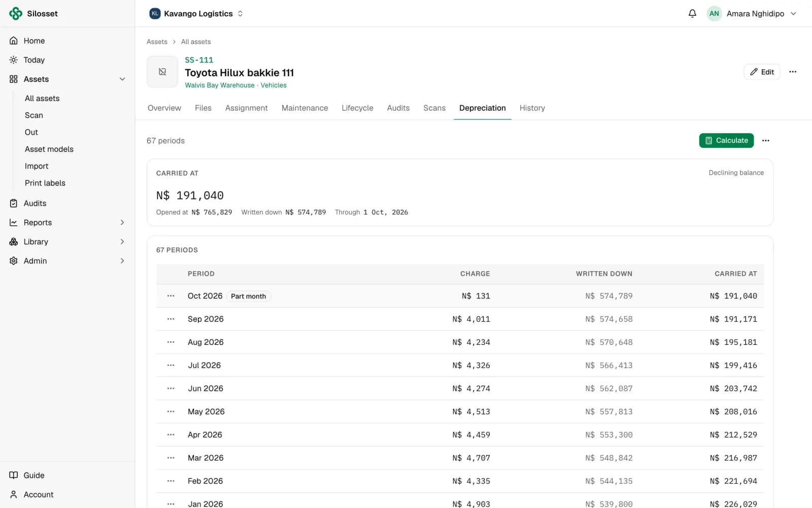The image size is (812, 508).
Task: Open the Guide book link
Action: pyautogui.click(x=67, y=475)
